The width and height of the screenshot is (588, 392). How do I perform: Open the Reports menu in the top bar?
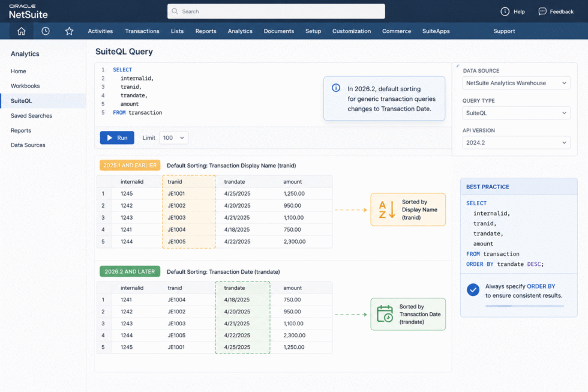coord(205,31)
